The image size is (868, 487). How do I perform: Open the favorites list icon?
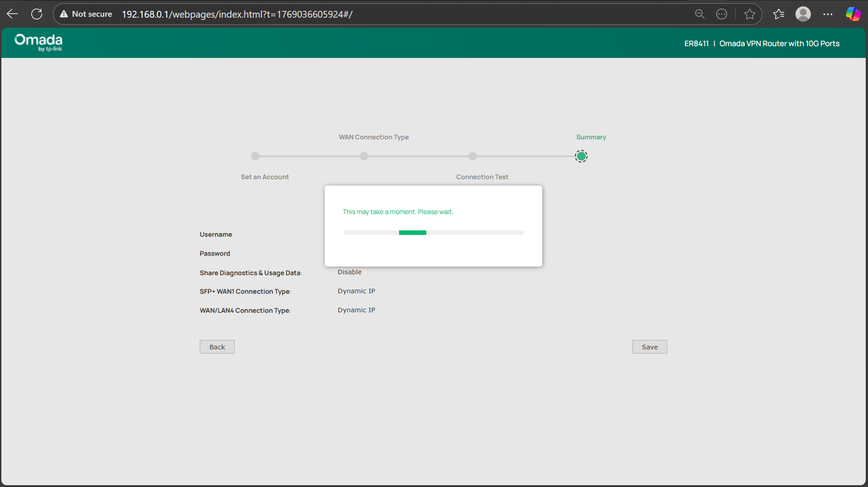tap(779, 14)
